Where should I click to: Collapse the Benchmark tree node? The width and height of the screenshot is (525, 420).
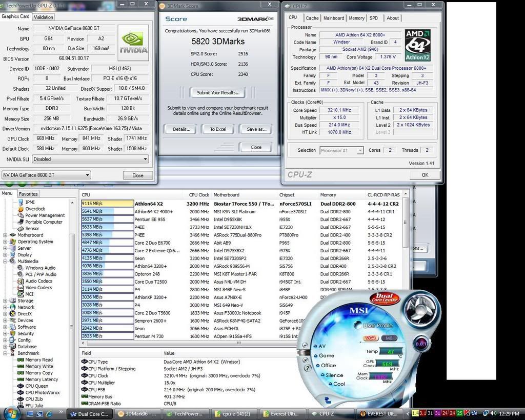[5, 353]
